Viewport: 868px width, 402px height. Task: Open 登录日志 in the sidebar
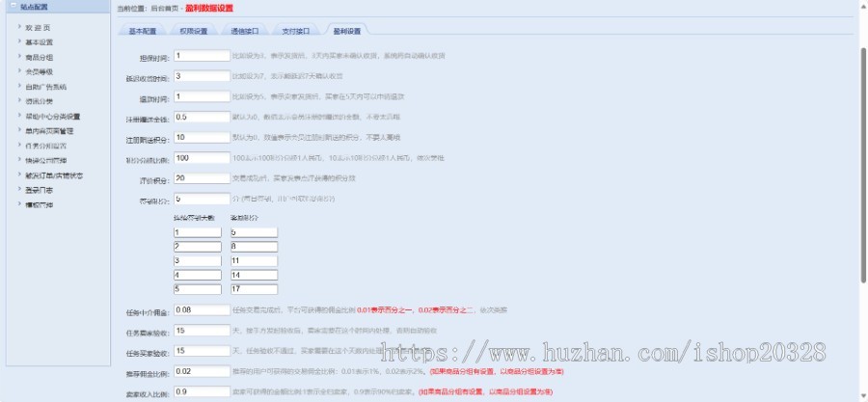click(39, 190)
